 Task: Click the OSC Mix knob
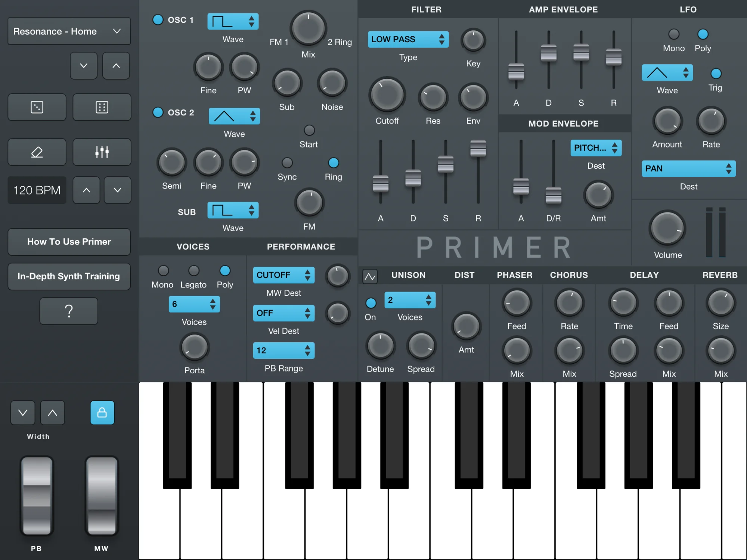point(309,29)
